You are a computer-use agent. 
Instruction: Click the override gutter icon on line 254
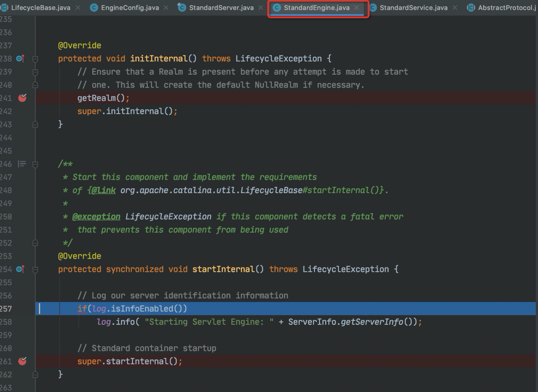(20, 269)
